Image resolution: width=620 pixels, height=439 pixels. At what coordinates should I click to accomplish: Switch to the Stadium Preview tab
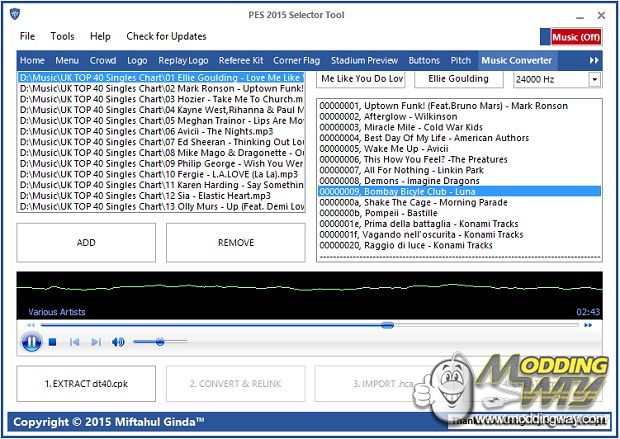coord(364,60)
